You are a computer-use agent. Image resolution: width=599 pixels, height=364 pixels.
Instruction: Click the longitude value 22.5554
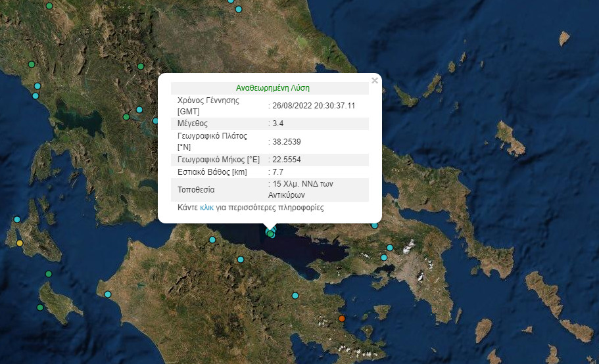(x=287, y=159)
